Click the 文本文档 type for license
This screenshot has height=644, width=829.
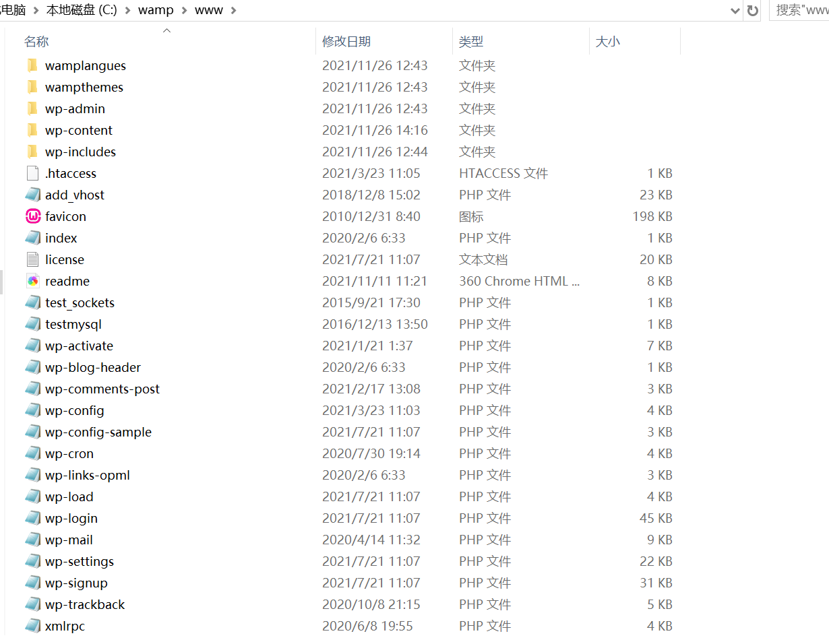click(x=483, y=259)
